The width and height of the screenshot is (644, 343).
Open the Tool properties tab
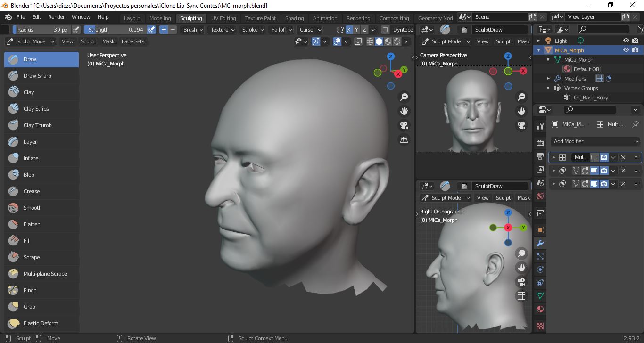540,126
